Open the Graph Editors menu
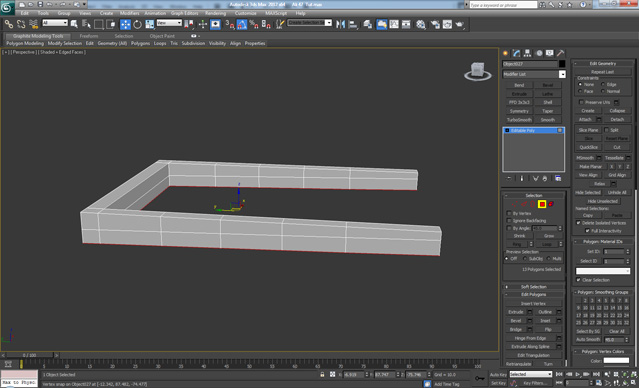This screenshot has width=639, height=388. (x=185, y=13)
